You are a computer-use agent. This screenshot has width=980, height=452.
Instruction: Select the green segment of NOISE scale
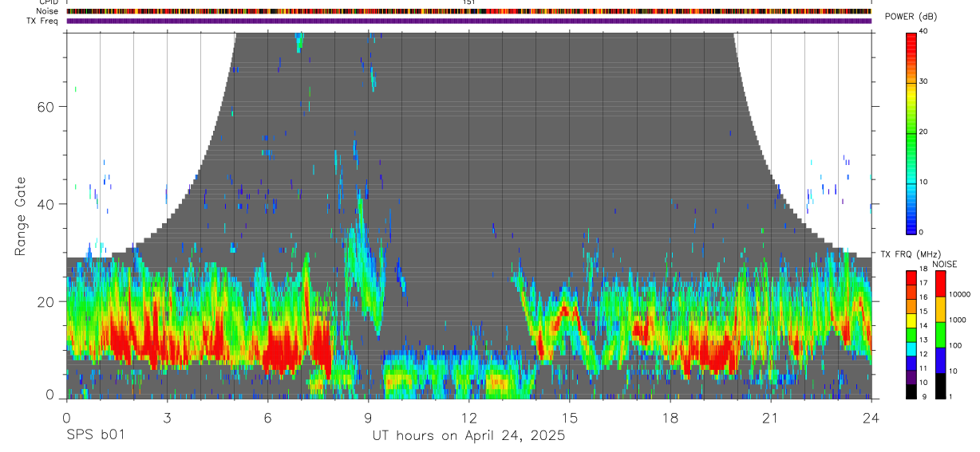(x=941, y=335)
